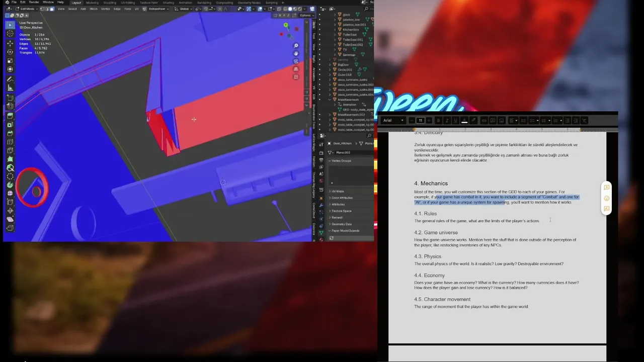Switch to the Modeling workspace tab

tap(92, 3)
